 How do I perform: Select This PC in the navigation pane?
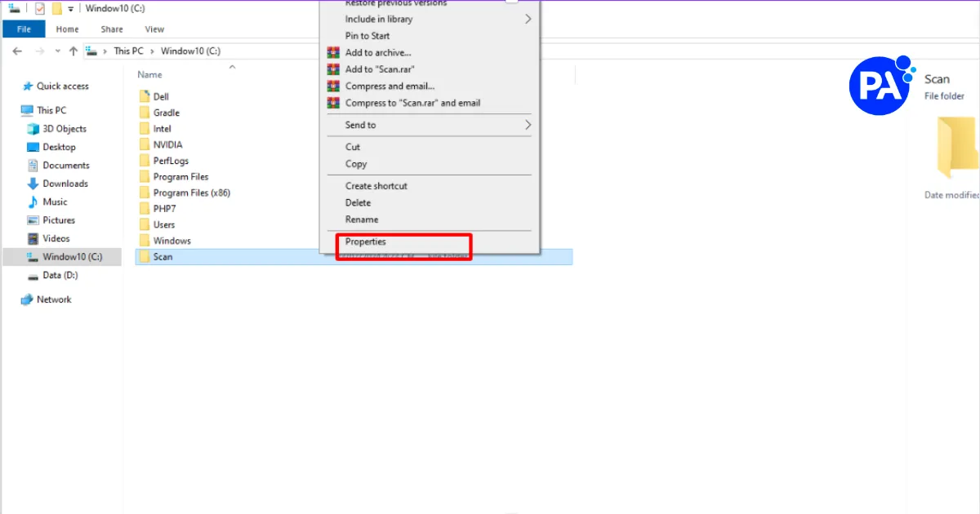coord(47,110)
